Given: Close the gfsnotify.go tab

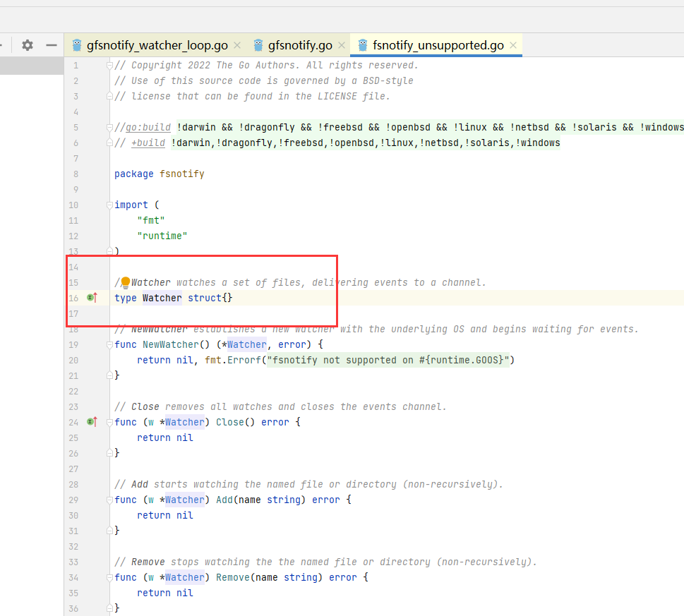Looking at the screenshot, I should (x=342, y=45).
